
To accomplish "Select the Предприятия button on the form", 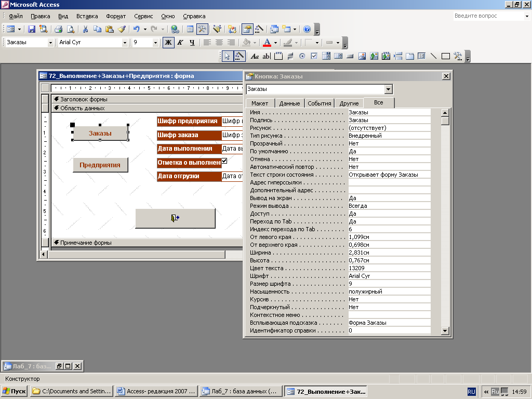I will point(100,165).
